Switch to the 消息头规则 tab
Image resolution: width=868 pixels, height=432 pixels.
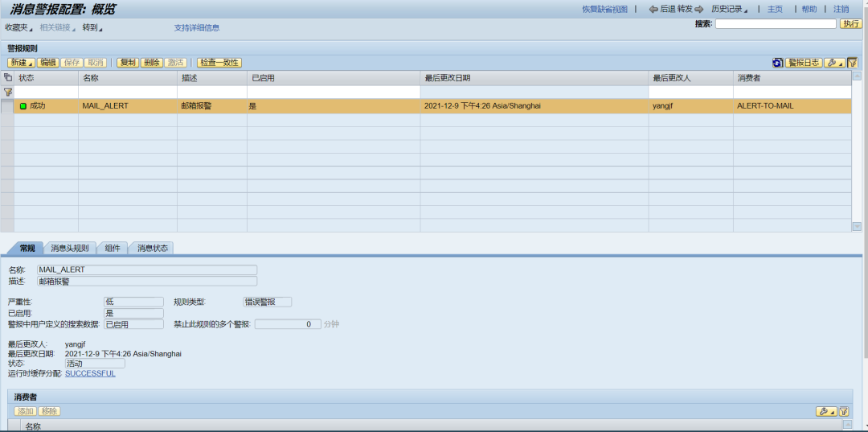click(70, 248)
